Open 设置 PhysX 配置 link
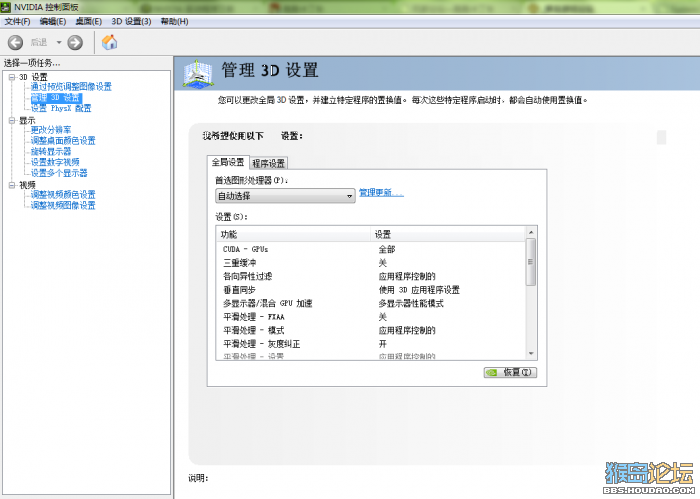This screenshot has height=499, width=700. tap(61, 108)
